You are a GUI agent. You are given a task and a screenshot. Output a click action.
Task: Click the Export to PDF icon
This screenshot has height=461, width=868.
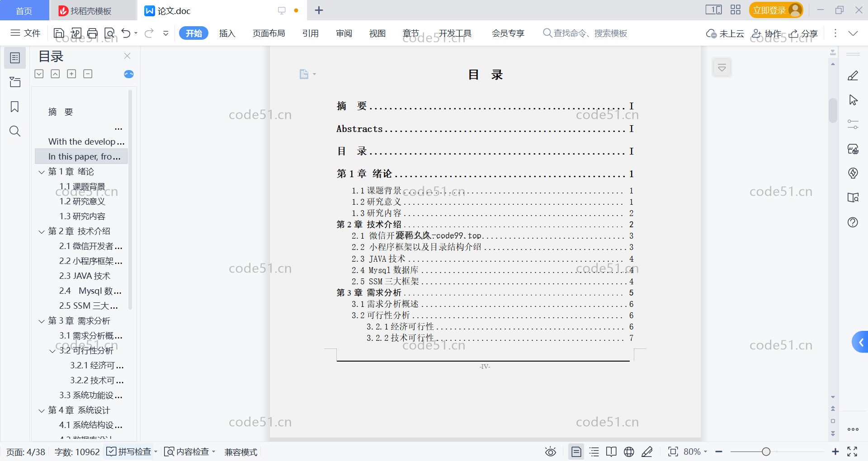click(76, 33)
